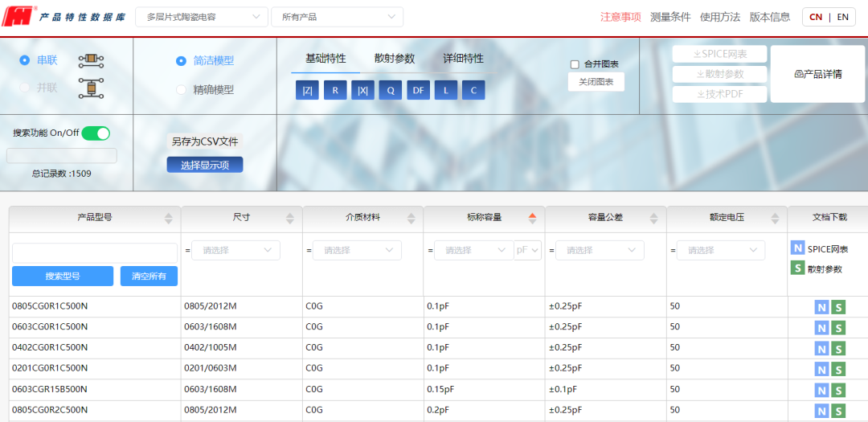Select the |X| reactance chart icon
This screenshot has height=422, width=868.
[x=362, y=91]
